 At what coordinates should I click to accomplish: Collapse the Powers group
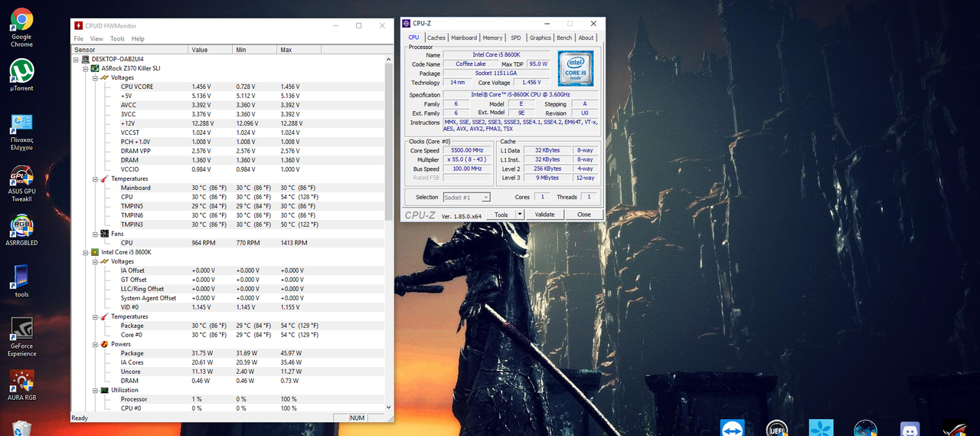pos(95,344)
